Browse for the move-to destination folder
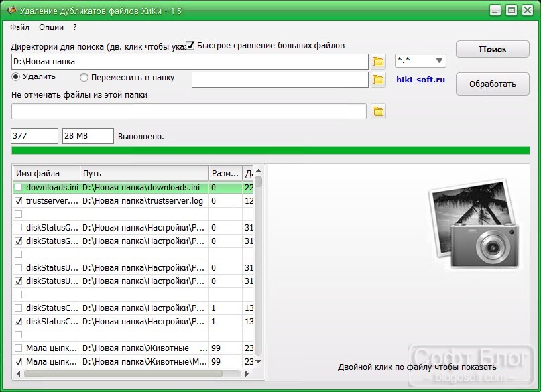The image size is (541, 392). tap(378, 80)
